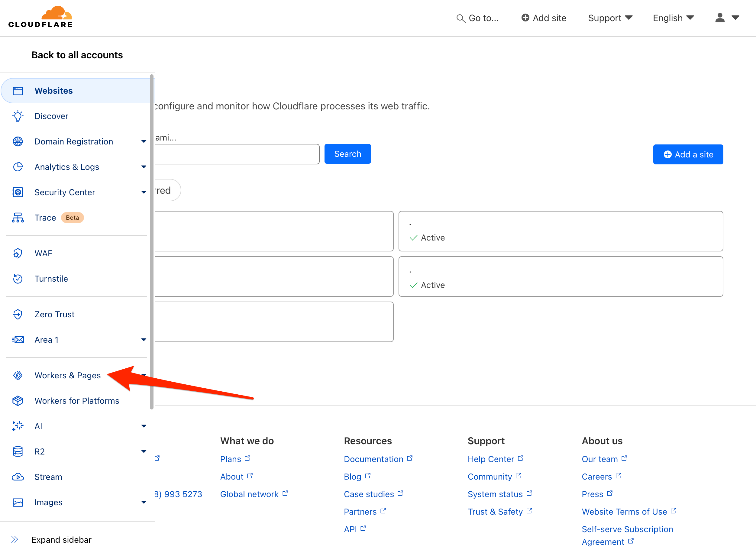Open the Help Center link
Viewport: 756px width, 553px height.
click(x=491, y=459)
